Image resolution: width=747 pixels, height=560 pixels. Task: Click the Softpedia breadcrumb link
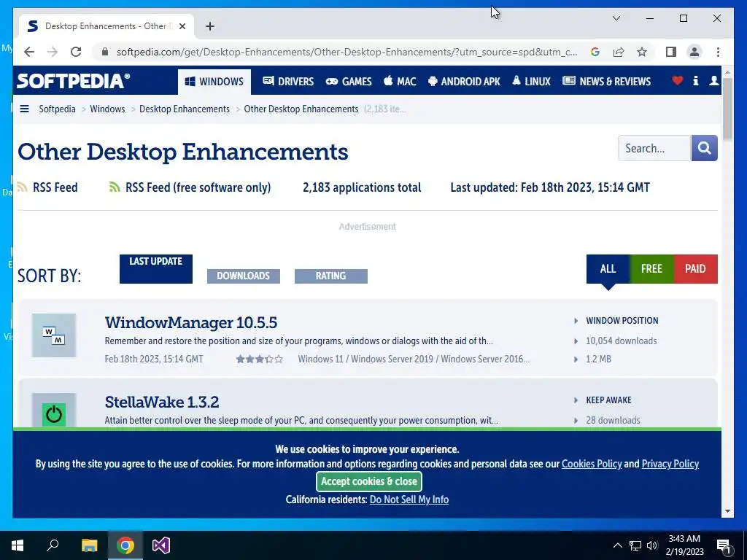(57, 109)
